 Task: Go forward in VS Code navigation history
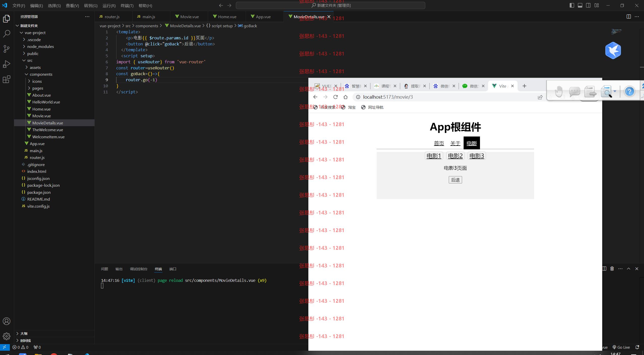229,5
